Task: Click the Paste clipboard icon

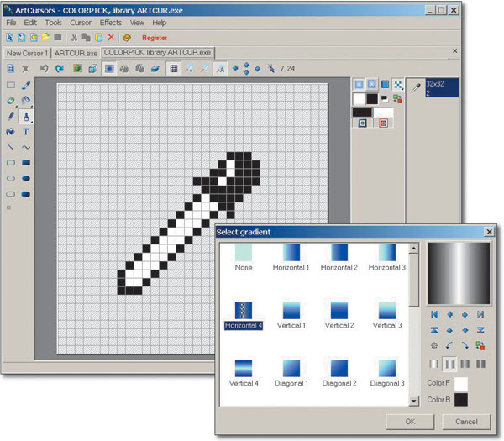Action: point(98,38)
